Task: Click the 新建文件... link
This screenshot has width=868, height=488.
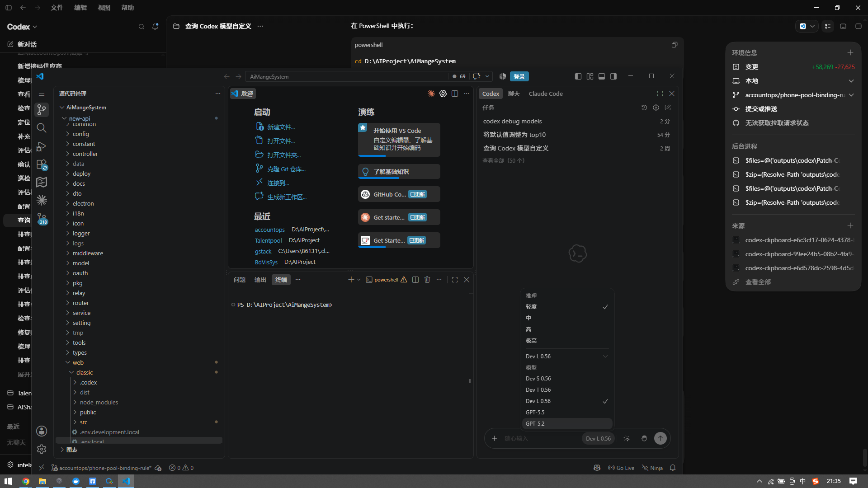Action: tap(281, 127)
